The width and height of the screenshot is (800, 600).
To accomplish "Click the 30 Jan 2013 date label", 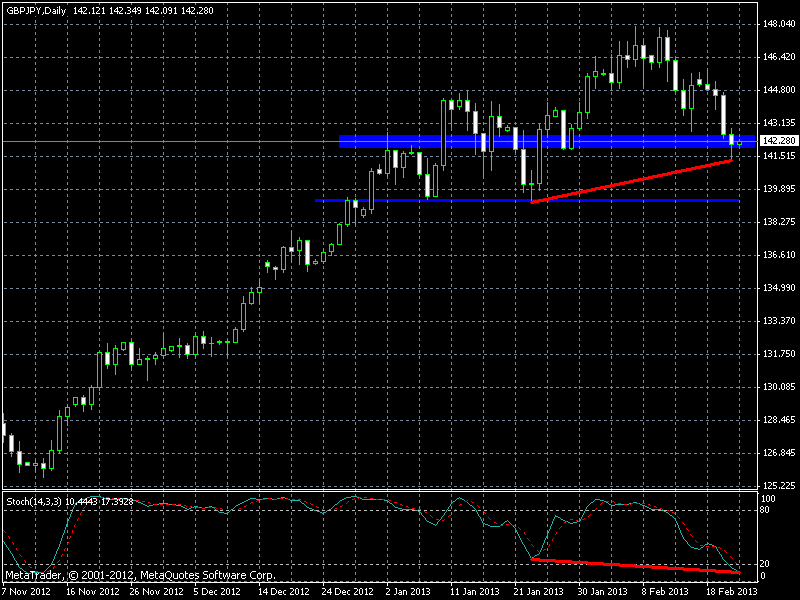I will coord(603,592).
